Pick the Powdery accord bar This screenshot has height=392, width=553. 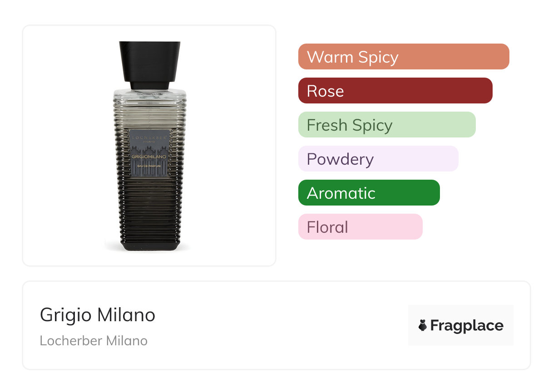click(x=378, y=159)
